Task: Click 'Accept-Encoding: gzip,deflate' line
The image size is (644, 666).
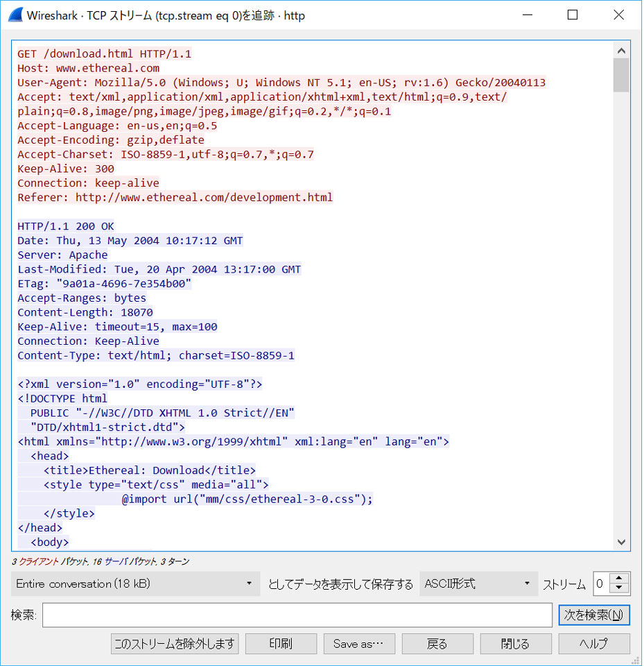Action: click(x=111, y=140)
